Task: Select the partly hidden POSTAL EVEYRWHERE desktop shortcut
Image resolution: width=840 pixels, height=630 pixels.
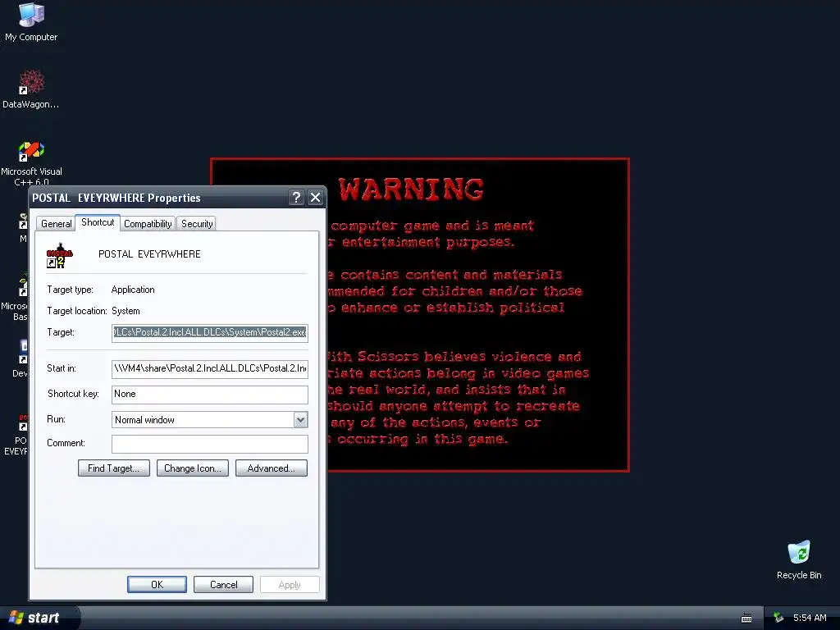Action: pyautogui.click(x=16, y=435)
